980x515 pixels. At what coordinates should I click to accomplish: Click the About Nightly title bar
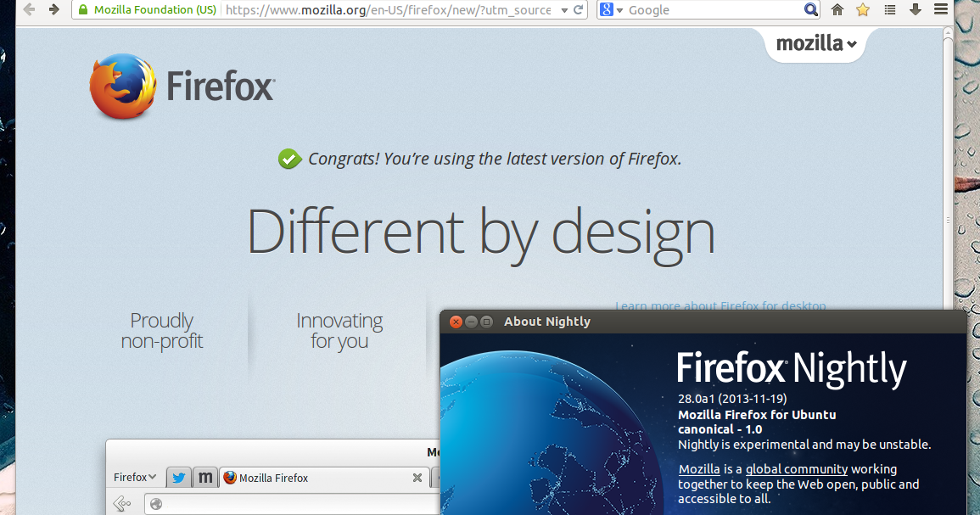pos(703,322)
